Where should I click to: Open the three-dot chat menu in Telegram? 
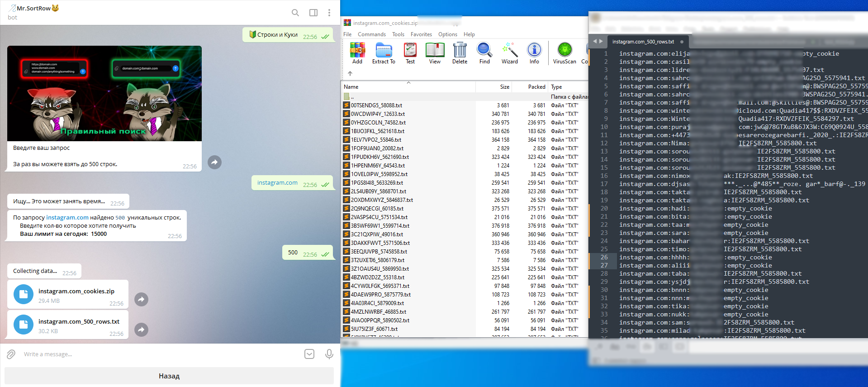click(x=329, y=13)
